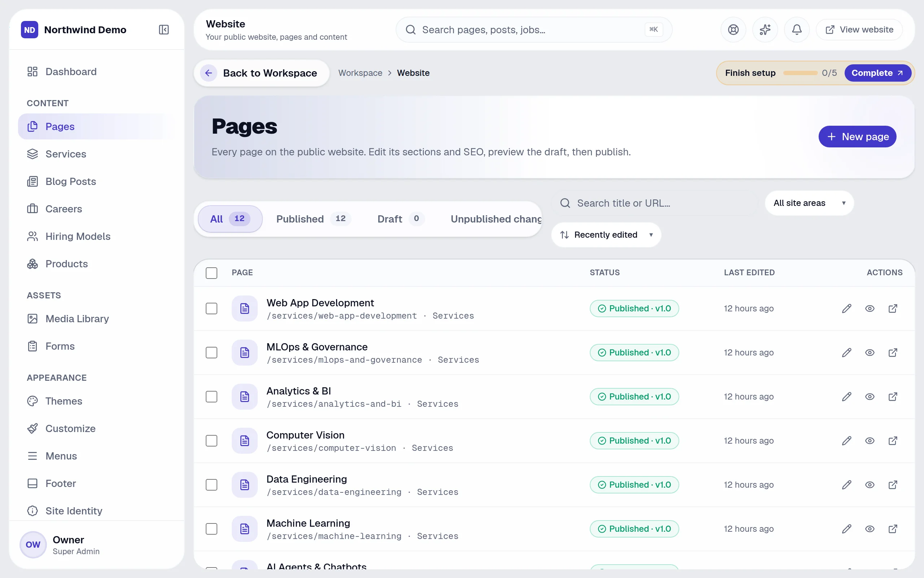This screenshot has width=924, height=578.
Task: Preview MLOps & Governance with eye icon
Action: (870, 353)
